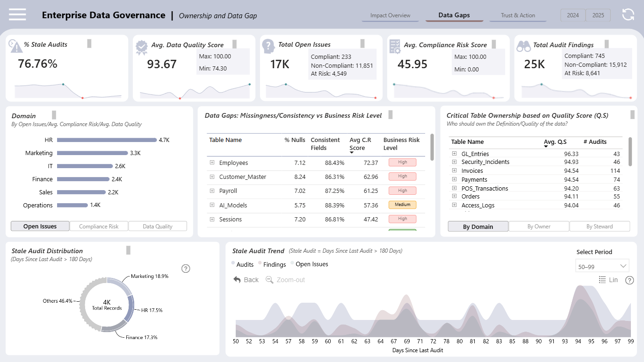
Task: Select the 2025 year filter
Action: pyautogui.click(x=598, y=15)
